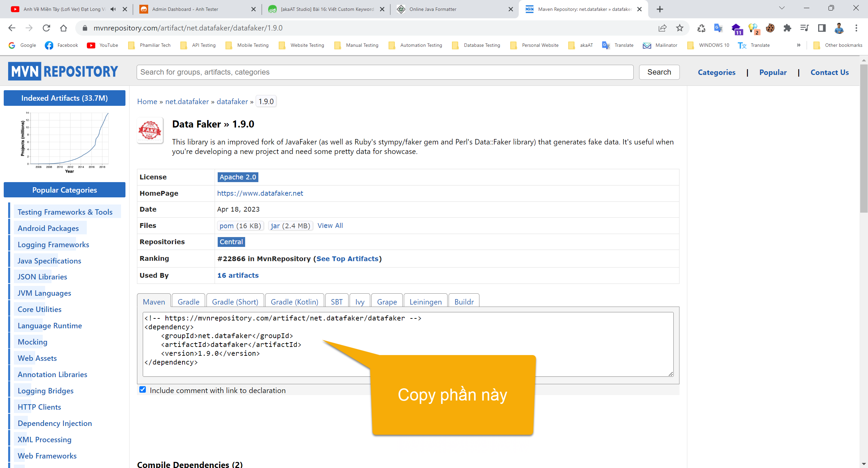Open the Contact Us link
The width and height of the screenshot is (868, 468).
coord(829,72)
